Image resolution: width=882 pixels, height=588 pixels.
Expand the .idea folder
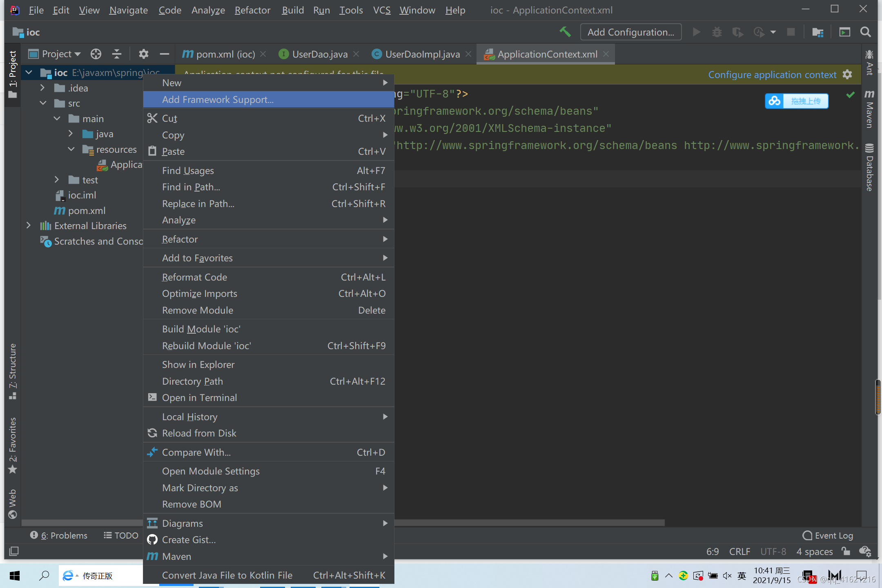click(x=42, y=88)
